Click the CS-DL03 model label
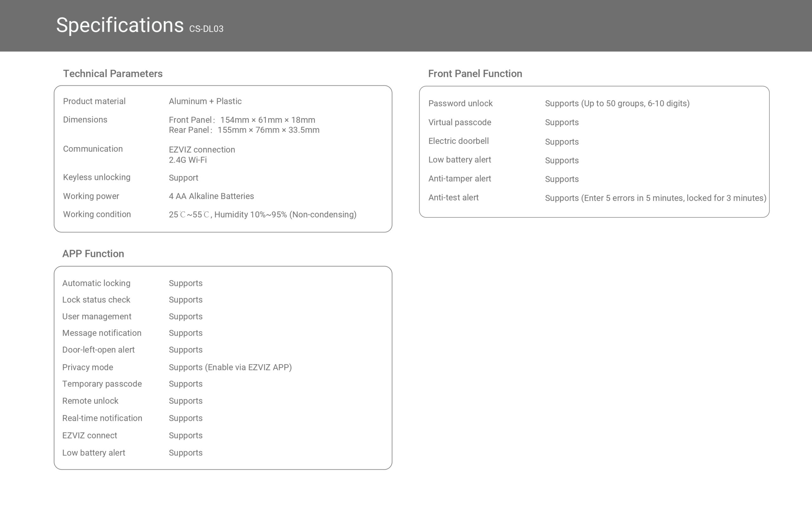Image resolution: width=812 pixels, height=507 pixels. pos(206,29)
